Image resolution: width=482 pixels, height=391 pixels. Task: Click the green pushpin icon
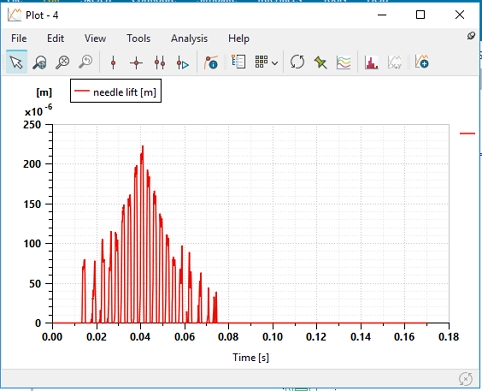click(x=320, y=62)
